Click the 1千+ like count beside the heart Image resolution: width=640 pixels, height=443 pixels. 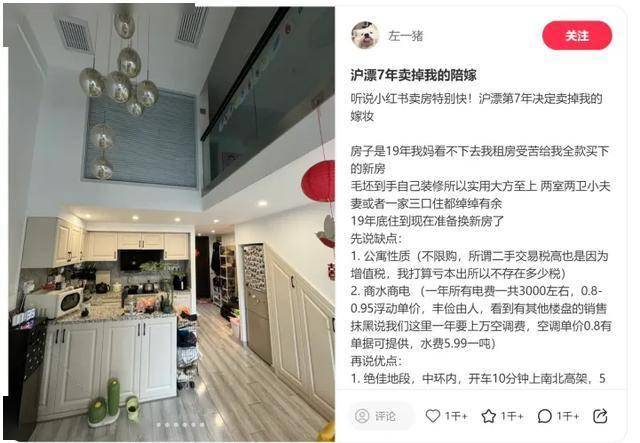(456, 416)
